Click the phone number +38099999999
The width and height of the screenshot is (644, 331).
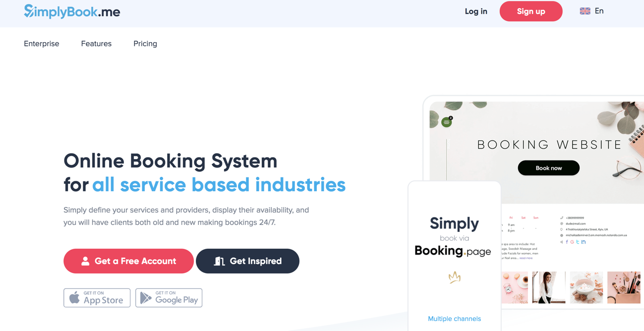575,218
